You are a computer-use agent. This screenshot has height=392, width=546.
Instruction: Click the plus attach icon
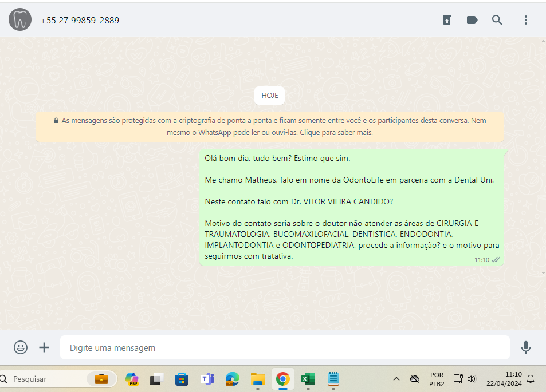44,347
